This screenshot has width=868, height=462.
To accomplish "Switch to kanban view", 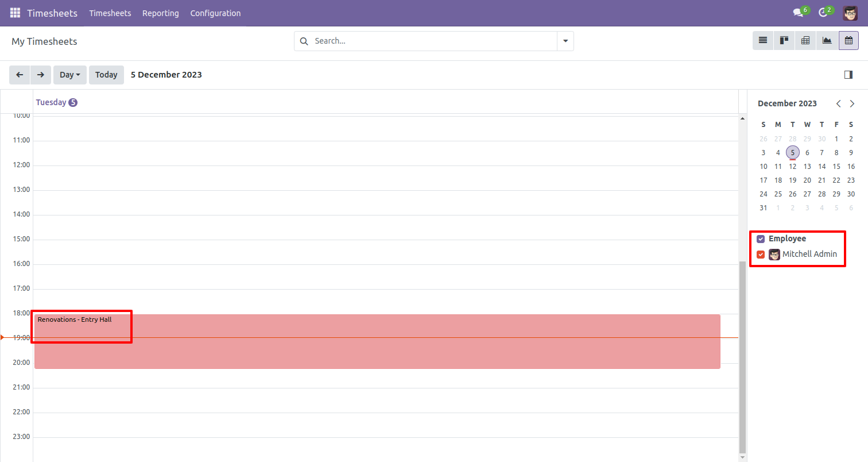I will [x=784, y=41].
